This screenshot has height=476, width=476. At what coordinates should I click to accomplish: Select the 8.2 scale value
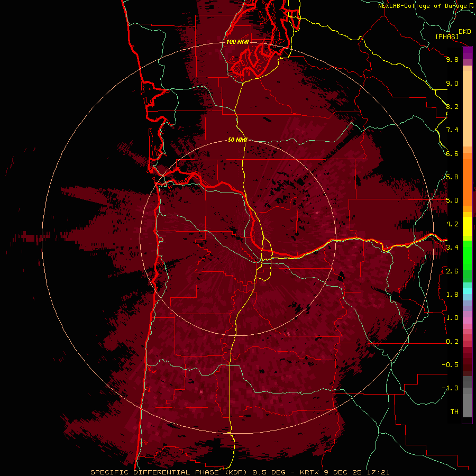coord(452,106)
